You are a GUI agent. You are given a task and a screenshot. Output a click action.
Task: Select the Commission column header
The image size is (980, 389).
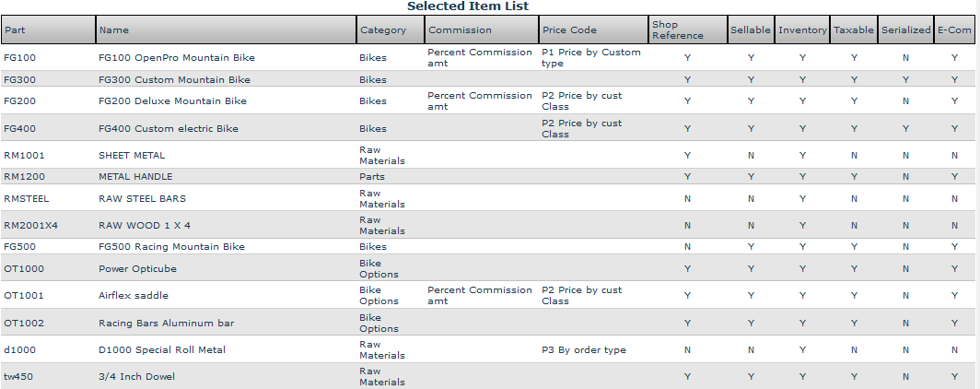point(461,29)
